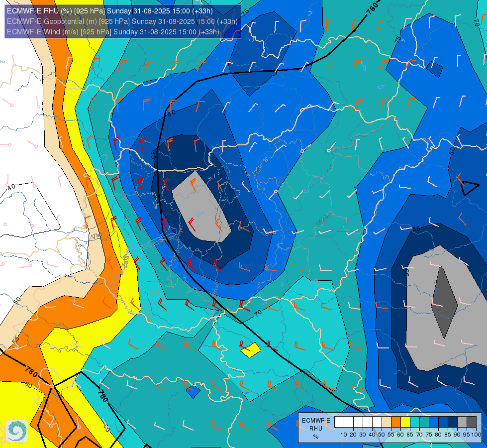This screenshot has height=448, width=487.
Task: Click the dark grey diamond humidity maximum
Action: pos(444,303)
